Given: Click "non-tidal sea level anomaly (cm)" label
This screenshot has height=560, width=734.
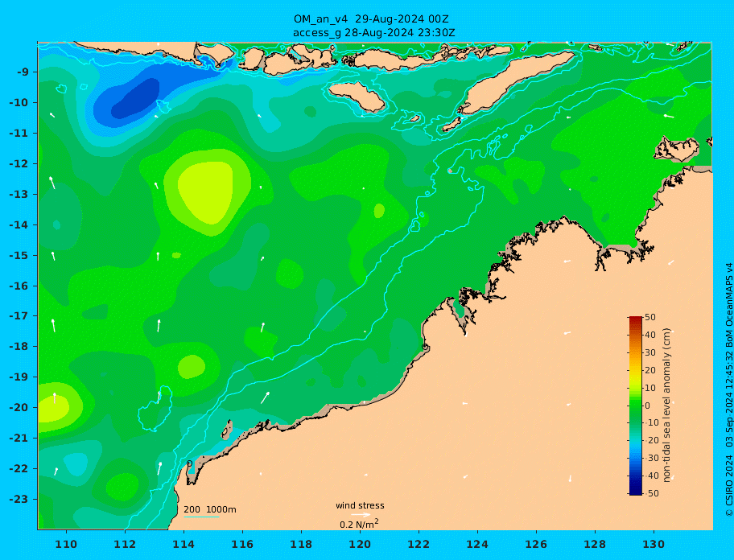Looking at the screenshot, I should (667, 406).
